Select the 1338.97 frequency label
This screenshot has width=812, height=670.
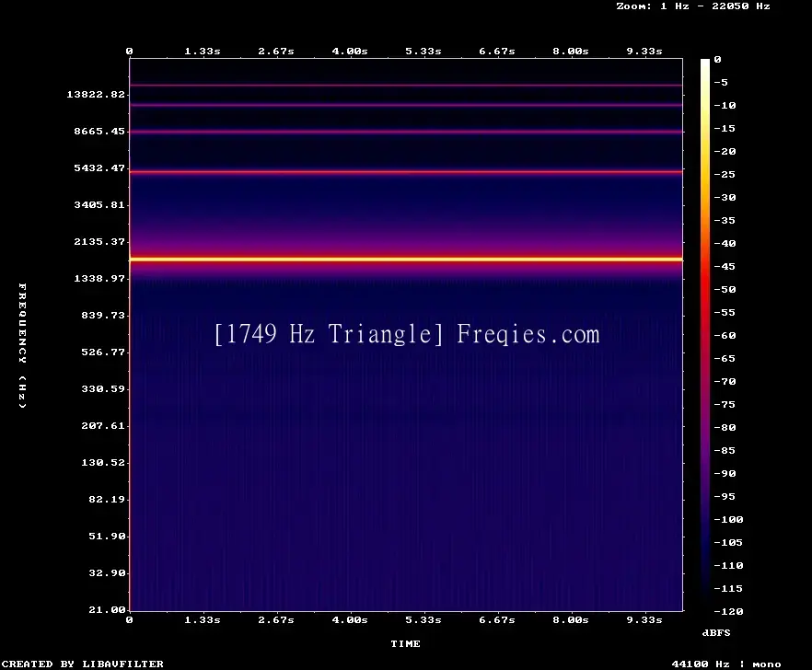click(99, 278)
